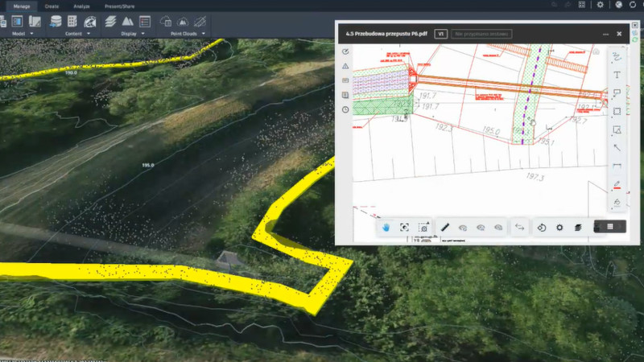The width and height of the screenshot is (644, 362).
Task: Select the freehand squiggle markup tool
Action: [617, 57]
